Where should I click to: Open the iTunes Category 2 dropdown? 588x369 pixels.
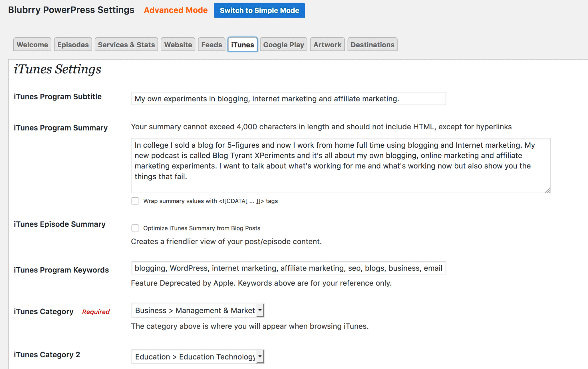tap(198, 356)
